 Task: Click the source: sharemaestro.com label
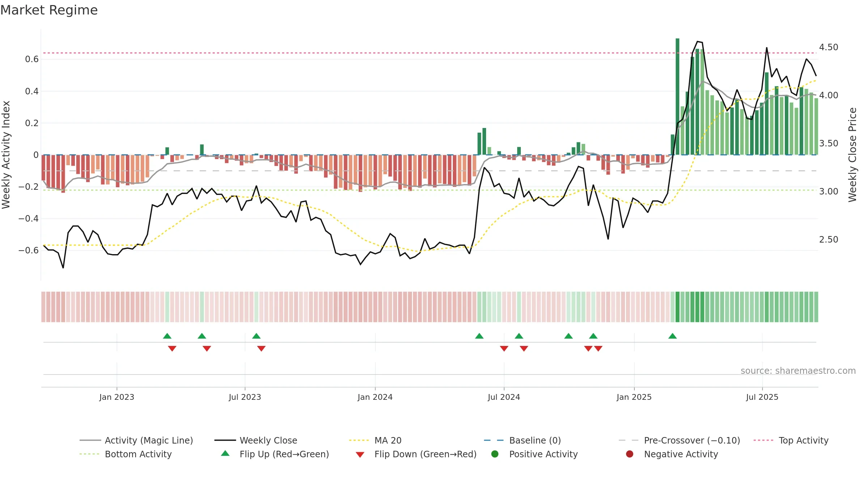(798, 371)
